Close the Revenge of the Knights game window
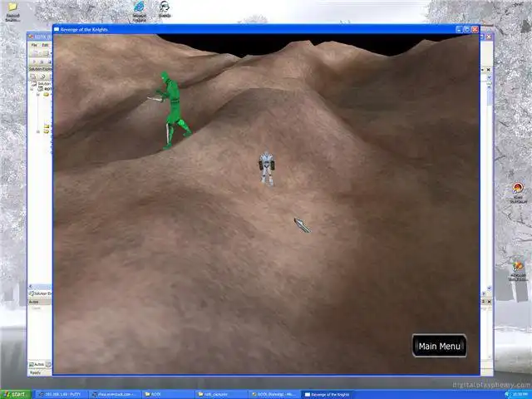The image size is (532, 399). pyautogui.click(x=475, y=30)
